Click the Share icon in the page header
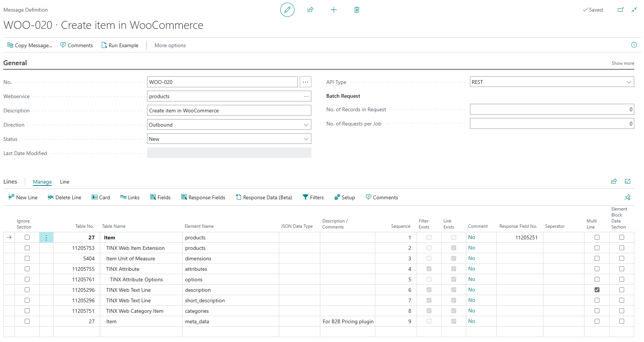 (x=310, y=10)
